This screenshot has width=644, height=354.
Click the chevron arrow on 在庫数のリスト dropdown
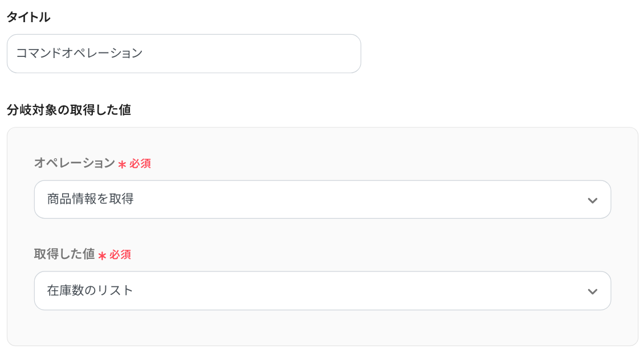[592, 291]
